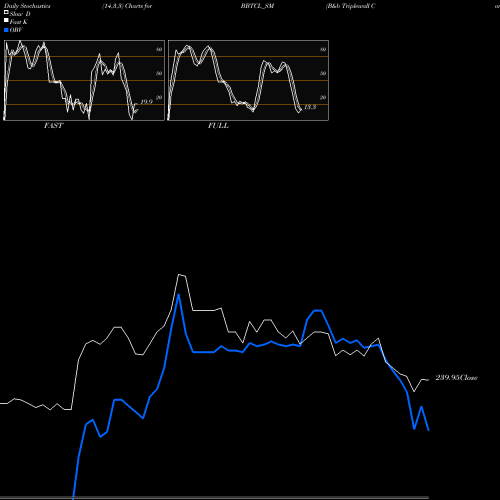Click the 18.3 value in FULL chart

pyautogui.click(x=310, y=107)
